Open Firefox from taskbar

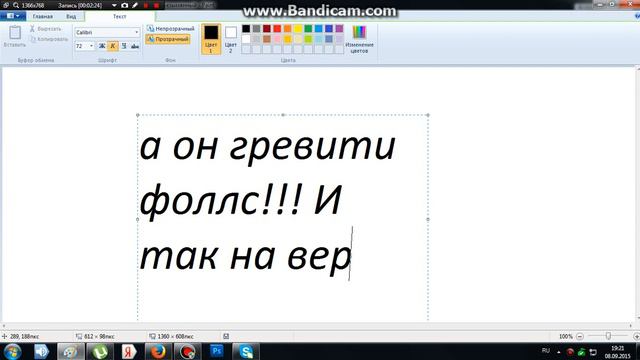[158, 351]
